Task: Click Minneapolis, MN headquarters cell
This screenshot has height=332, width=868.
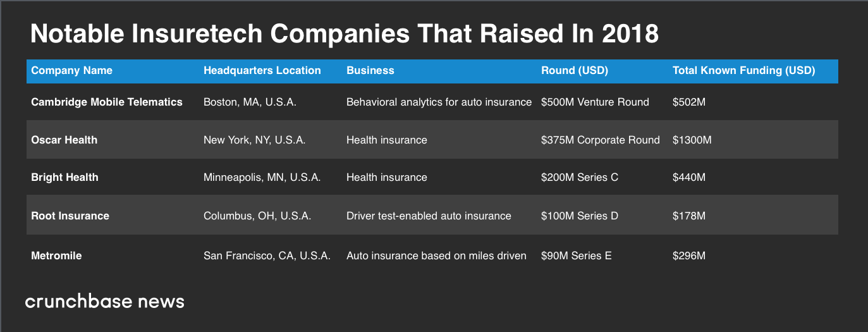Action: coord(262,178)
